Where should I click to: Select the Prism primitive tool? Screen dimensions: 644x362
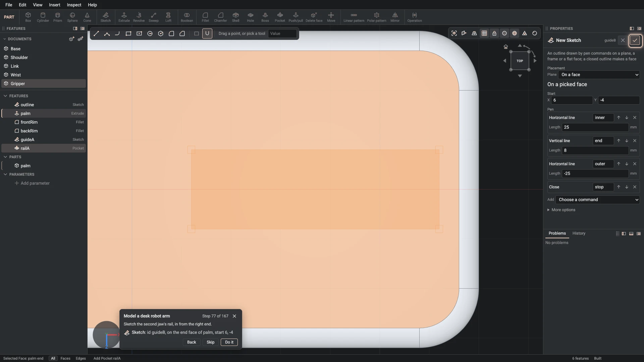pos(58,17)
